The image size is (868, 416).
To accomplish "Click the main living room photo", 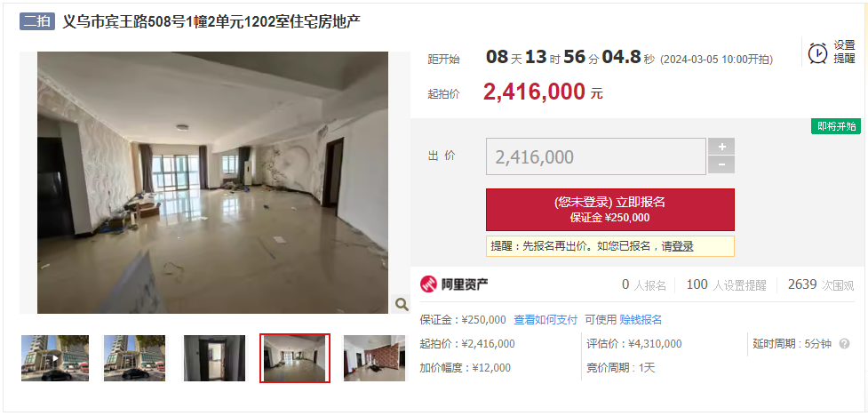I will click(212, 183).
